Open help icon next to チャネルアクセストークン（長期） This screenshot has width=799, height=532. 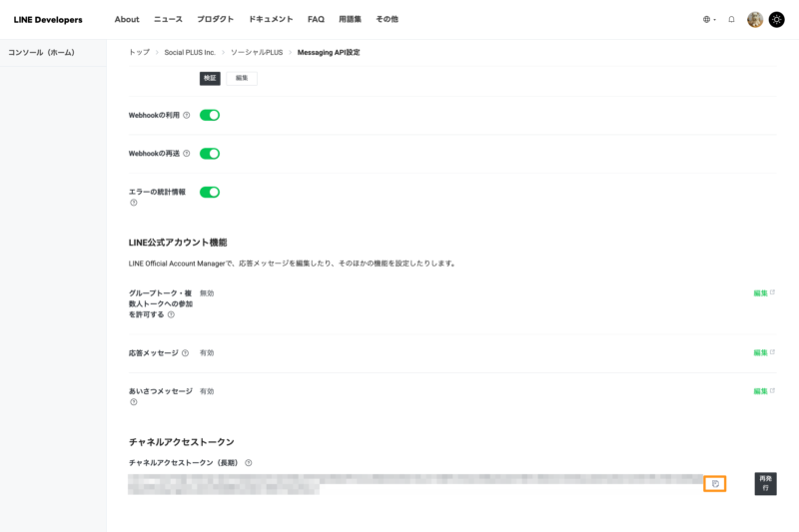[248, 463]
